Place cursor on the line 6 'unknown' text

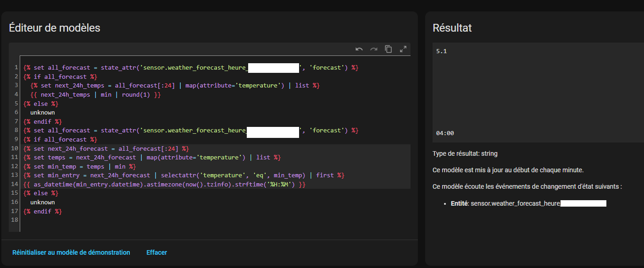click(x=43, y=112)
